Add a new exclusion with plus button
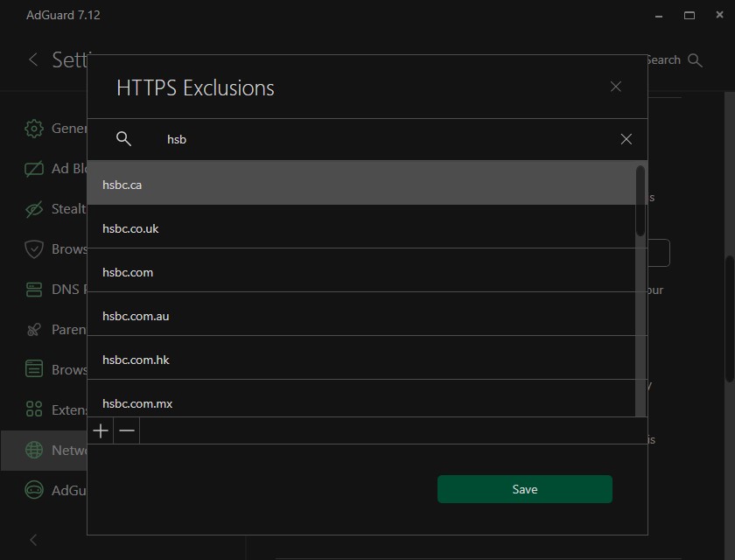The width and height of the screenshot is (735, 560). (x=101, y=430)
